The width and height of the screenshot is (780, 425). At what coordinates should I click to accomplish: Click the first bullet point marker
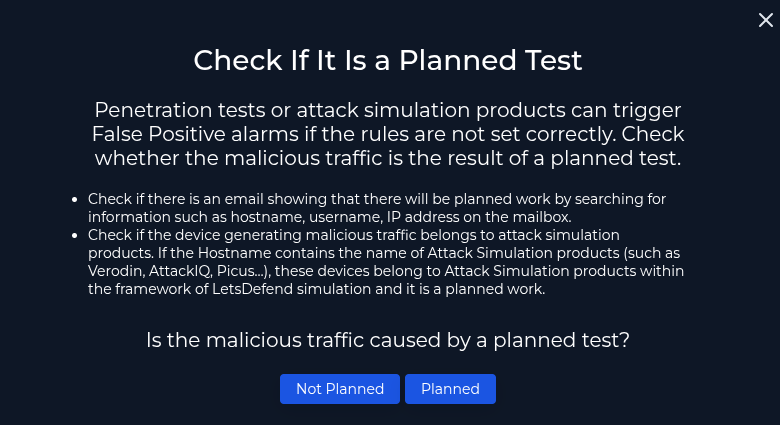click(x=76, y=199)
